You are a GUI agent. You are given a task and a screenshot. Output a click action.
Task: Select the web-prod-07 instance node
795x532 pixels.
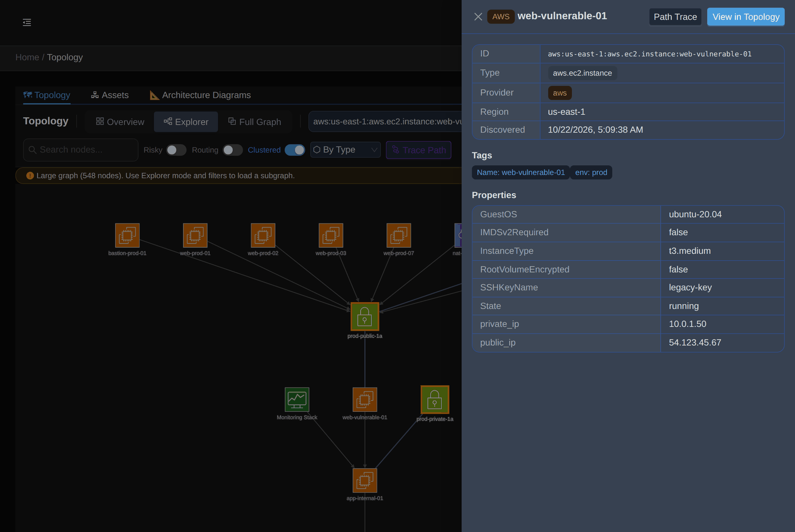[398, 235]
